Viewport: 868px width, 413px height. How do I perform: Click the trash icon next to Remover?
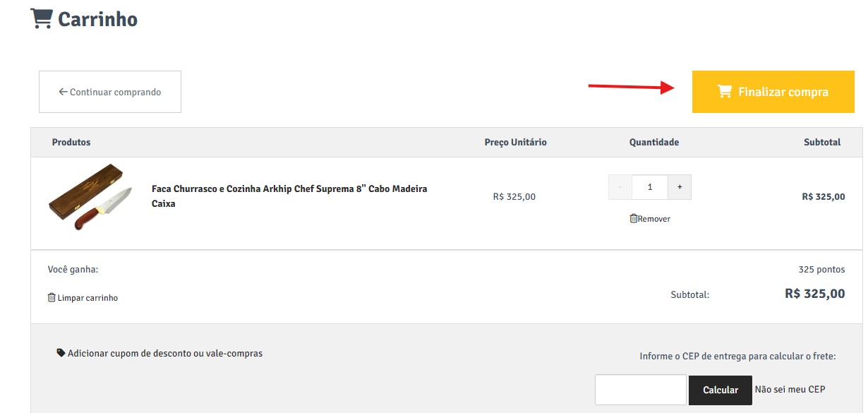pos(633,219)
